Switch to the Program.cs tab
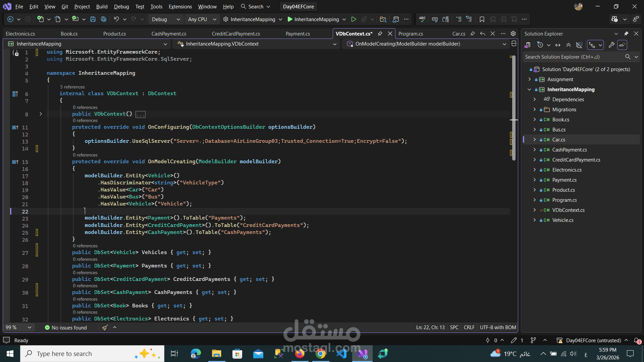This screenshot has width=644, height=362. (x=411, y=34)
